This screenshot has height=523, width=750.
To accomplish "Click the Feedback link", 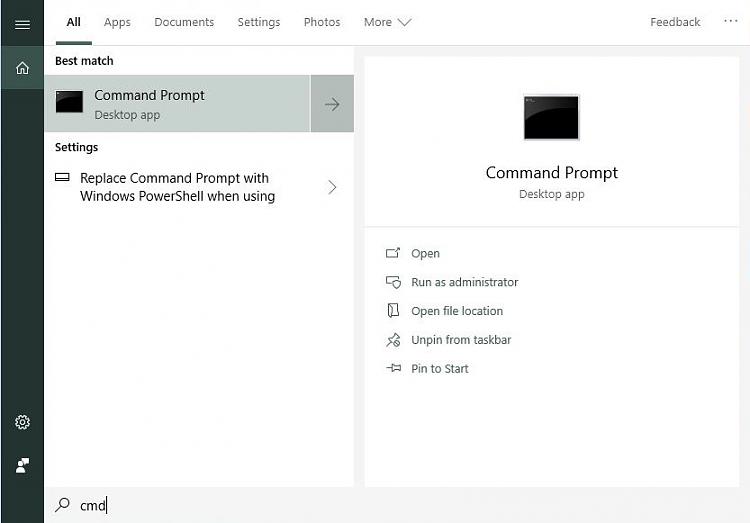I will click(675, 22).
